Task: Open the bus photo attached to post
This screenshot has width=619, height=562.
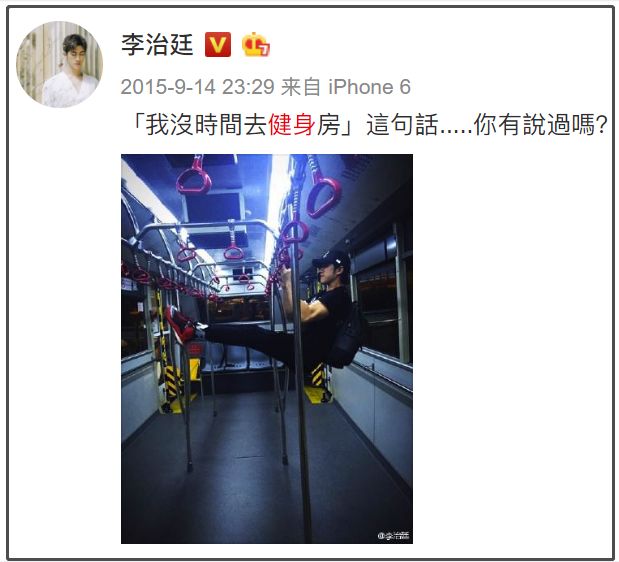Action: (x=267, y=349)
